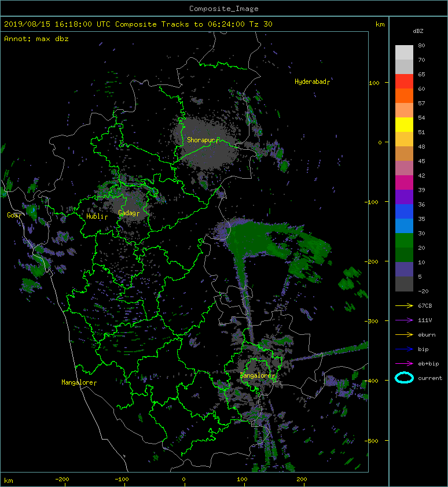Image resolution: width=448 pixels, height=487 pixels.
Task: Click the km unit label at bottom left
Action: click(x=9, y=481)
